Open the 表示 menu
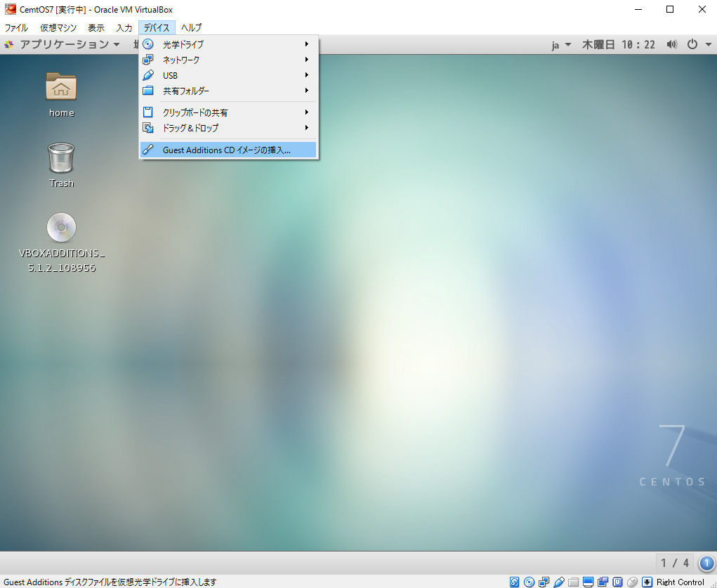717x588 pixels. click(96, 28)
